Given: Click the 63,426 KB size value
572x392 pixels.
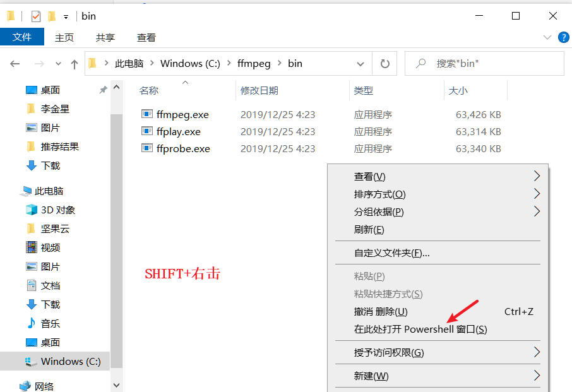Looking at the screenshot, I should (479, 114).
